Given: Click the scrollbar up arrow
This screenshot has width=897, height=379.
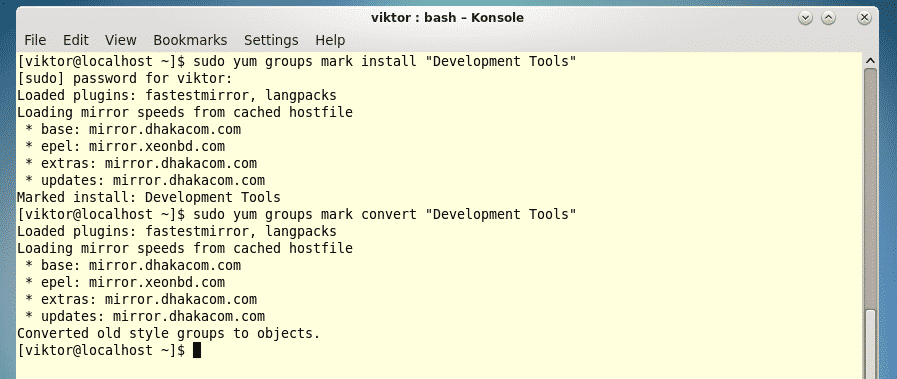Looking at the screenshot, I should [x=870, y=61].
